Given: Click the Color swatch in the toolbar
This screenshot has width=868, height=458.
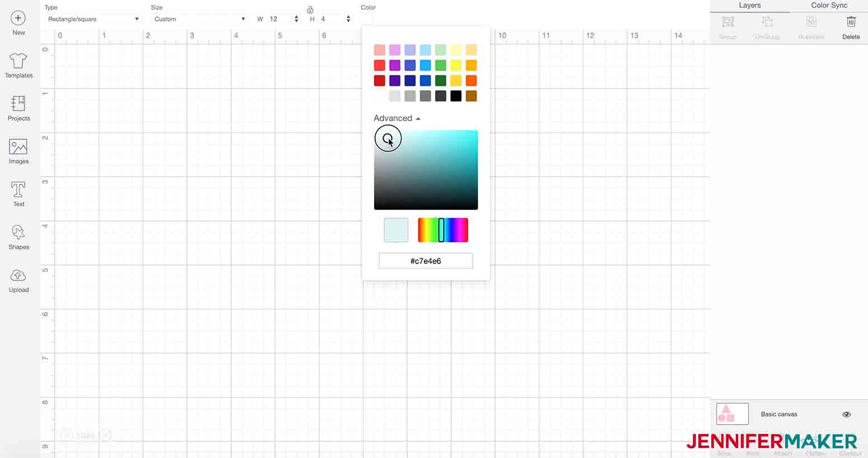Looking at the screenshot, I should click(x=367, y=19).
